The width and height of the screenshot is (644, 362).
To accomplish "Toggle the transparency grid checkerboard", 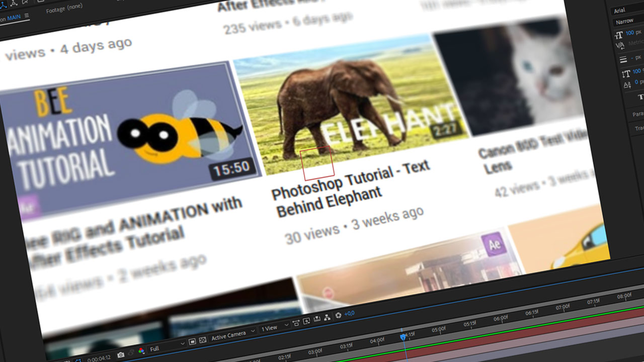I will click(x=202, y=340).
